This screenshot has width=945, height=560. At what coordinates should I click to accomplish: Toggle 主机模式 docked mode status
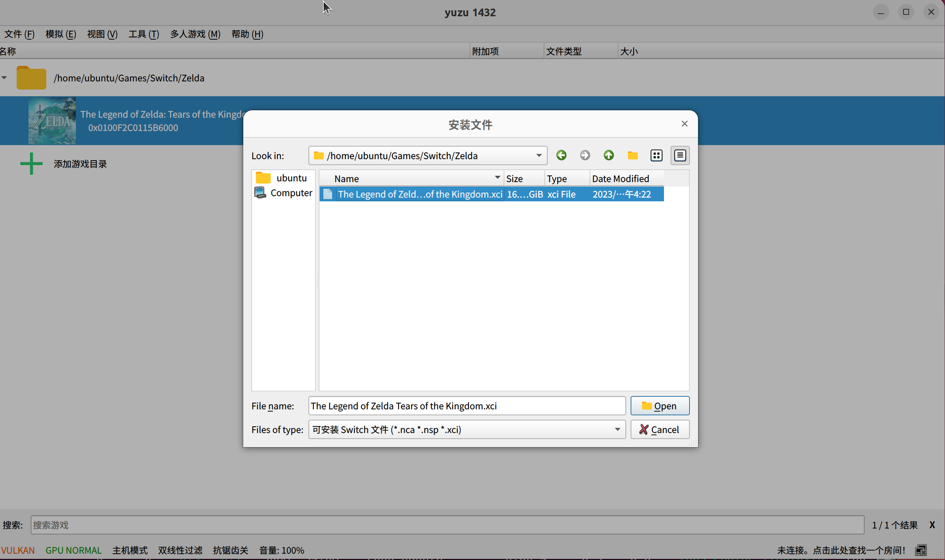pyautogui.click(x=130, y=550)
